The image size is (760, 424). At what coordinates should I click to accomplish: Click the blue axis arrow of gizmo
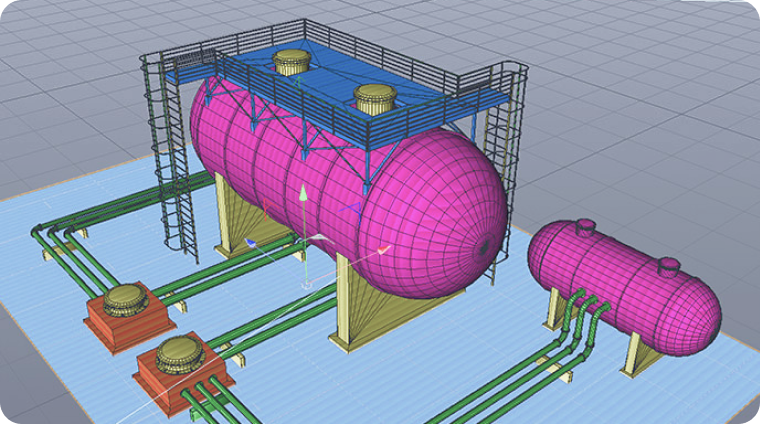pyautogui.click(x=250, y=242)
